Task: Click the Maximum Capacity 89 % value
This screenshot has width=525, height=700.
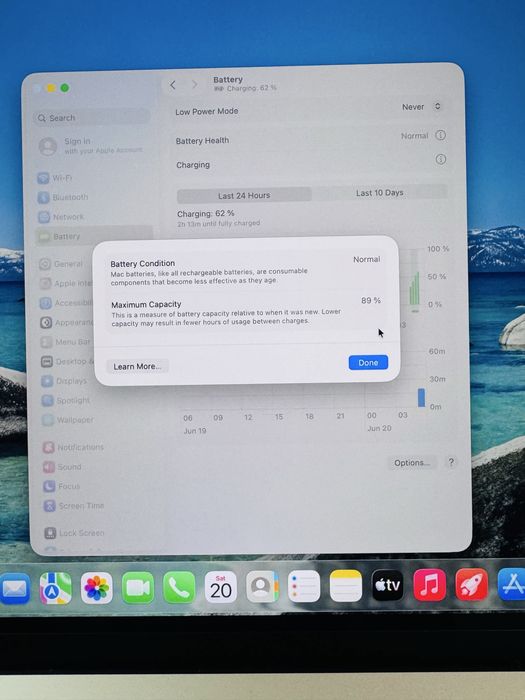Action: coord(371,300)
